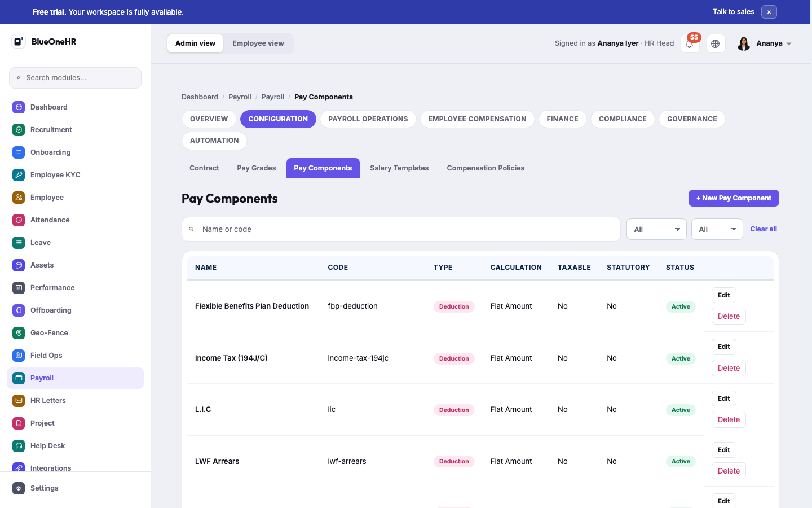This screenshot has height=508, width=812.
Task: Click the Talk to sales link
Action: [x=734, y=12]
